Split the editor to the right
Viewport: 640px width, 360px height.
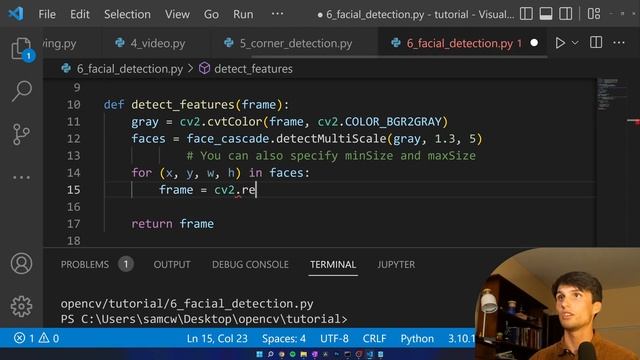(596, 42)
